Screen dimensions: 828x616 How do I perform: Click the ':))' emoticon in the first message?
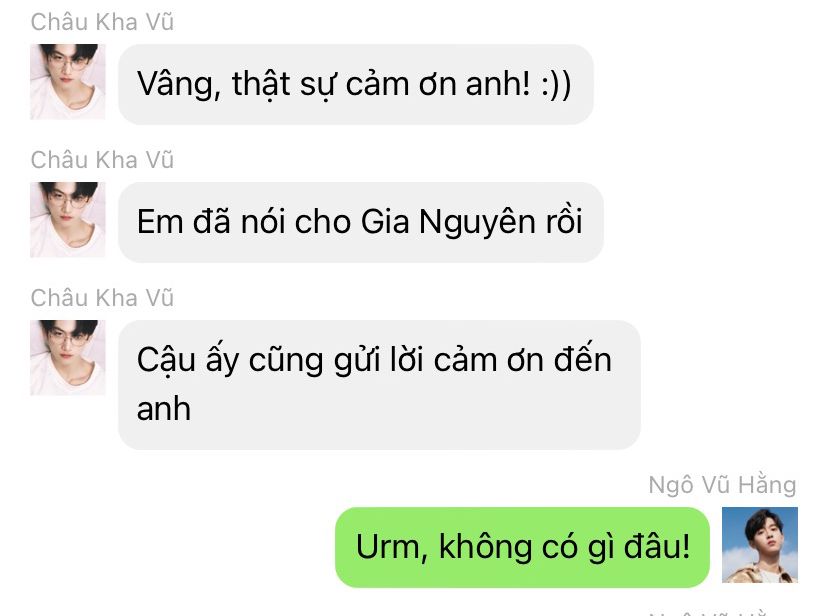[556, 84]
